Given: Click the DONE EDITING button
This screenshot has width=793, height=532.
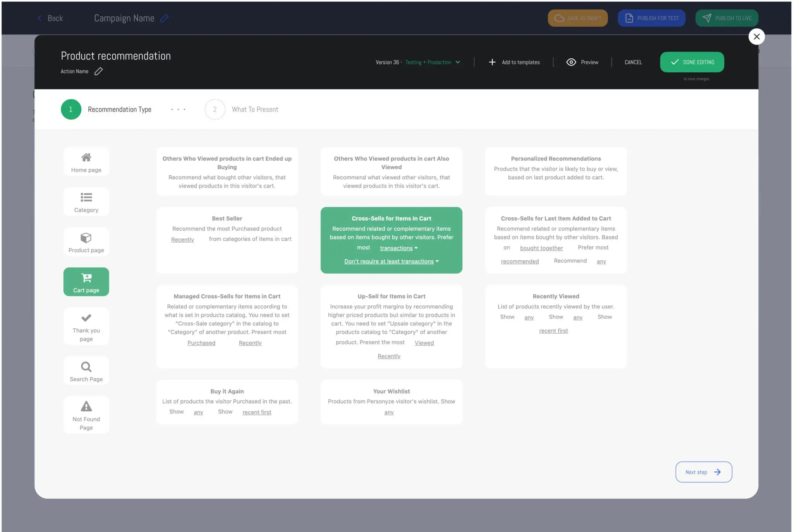Looking at the screenshot, I should 692,62.
